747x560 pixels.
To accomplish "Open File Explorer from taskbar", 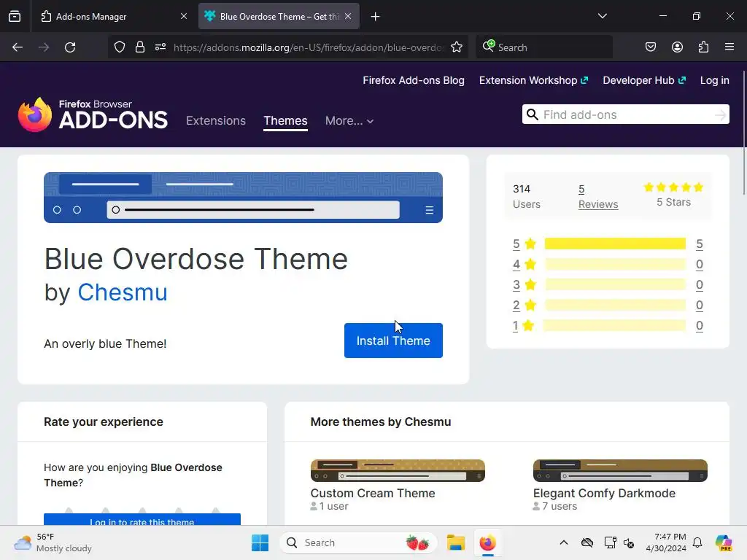I will tap(455, 542).
